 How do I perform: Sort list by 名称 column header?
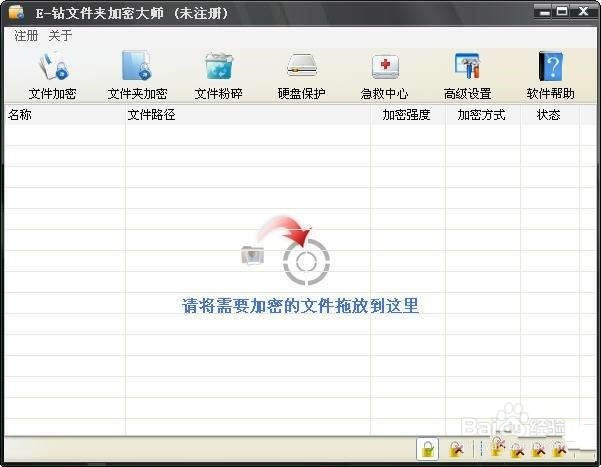[x=65, y=115]
